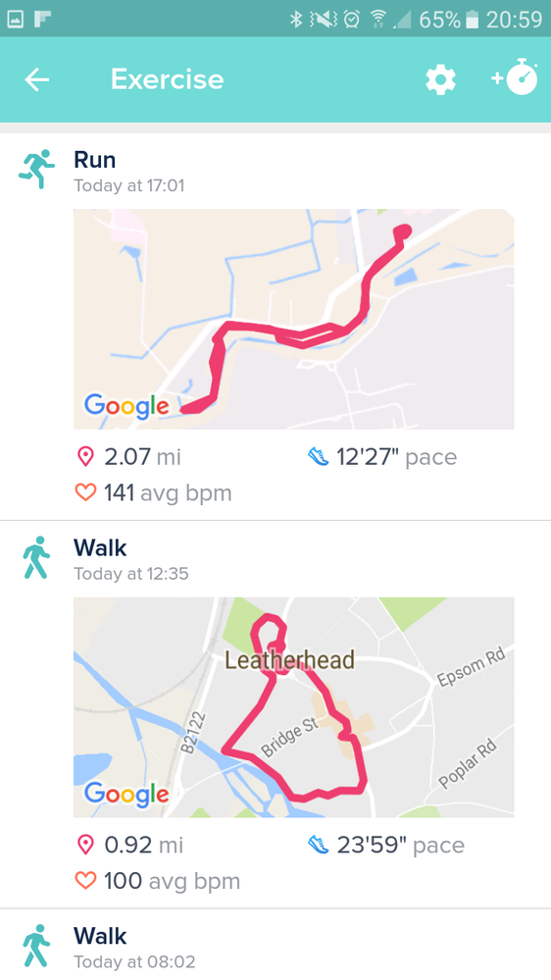
Task: Open the Run entry from 17:01
Action: (275, 327)
